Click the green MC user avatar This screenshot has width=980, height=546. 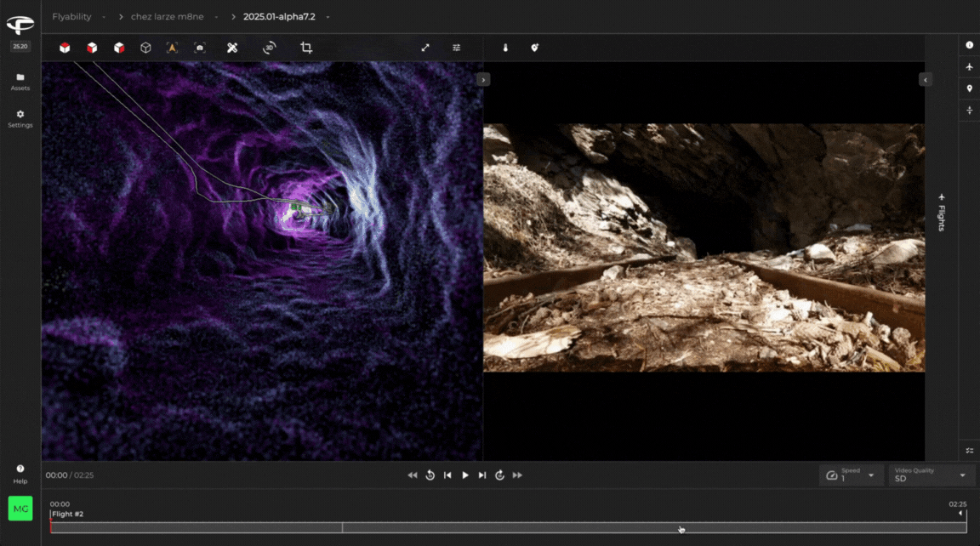pos(20,509)
